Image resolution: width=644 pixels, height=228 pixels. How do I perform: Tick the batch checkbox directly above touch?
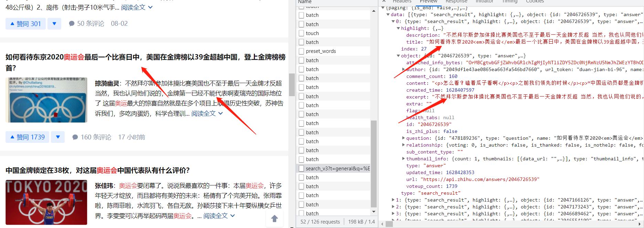(x=301, y=24)
